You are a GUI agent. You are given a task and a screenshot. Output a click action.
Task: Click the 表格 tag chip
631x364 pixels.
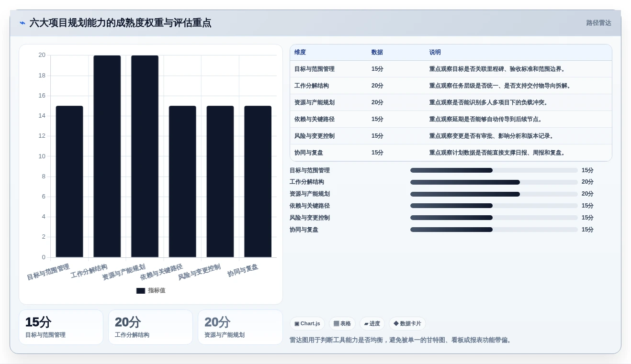pos(342,324)
